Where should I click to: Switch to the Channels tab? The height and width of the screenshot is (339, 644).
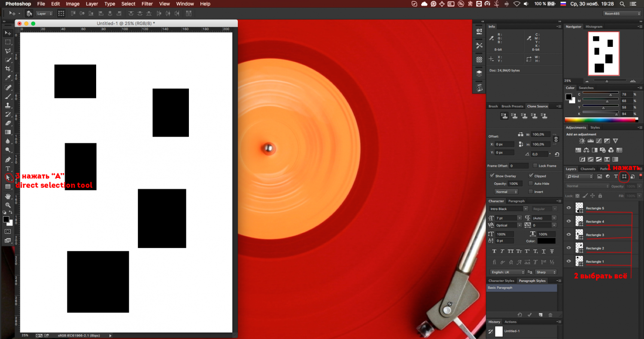click(588, 169)
